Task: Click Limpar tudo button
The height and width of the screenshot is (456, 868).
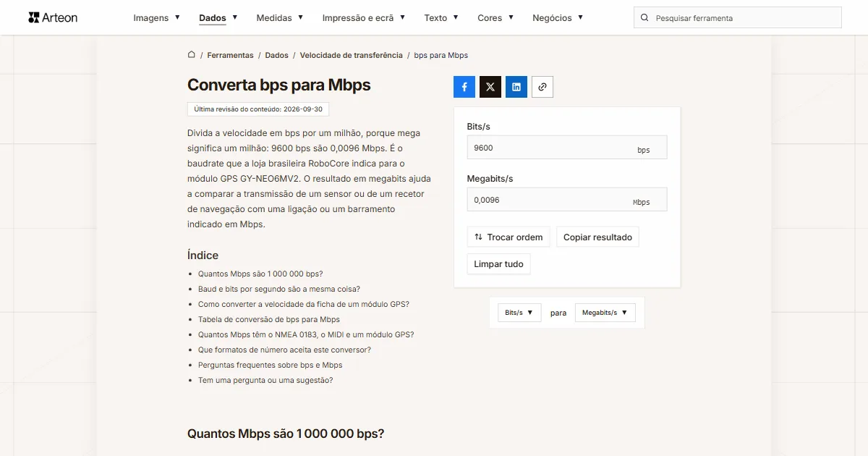Action: [x=499, y=264]
